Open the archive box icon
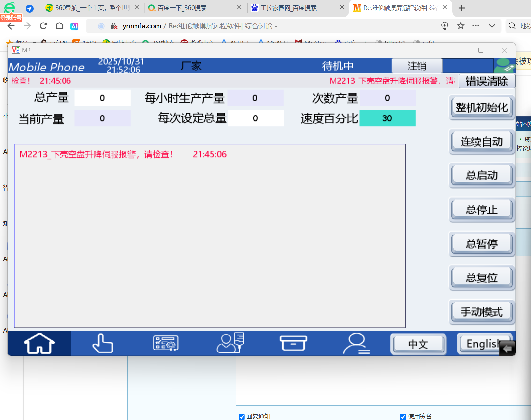 [293, 343]
